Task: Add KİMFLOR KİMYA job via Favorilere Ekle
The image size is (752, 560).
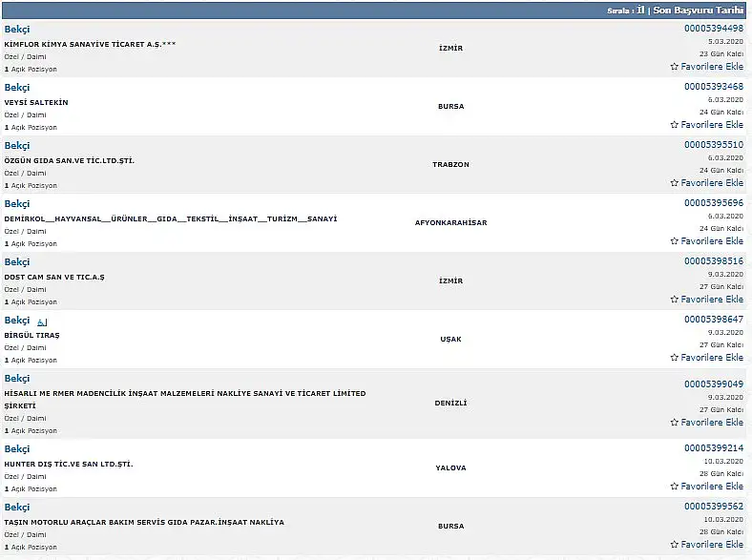Action: (712, 67)
